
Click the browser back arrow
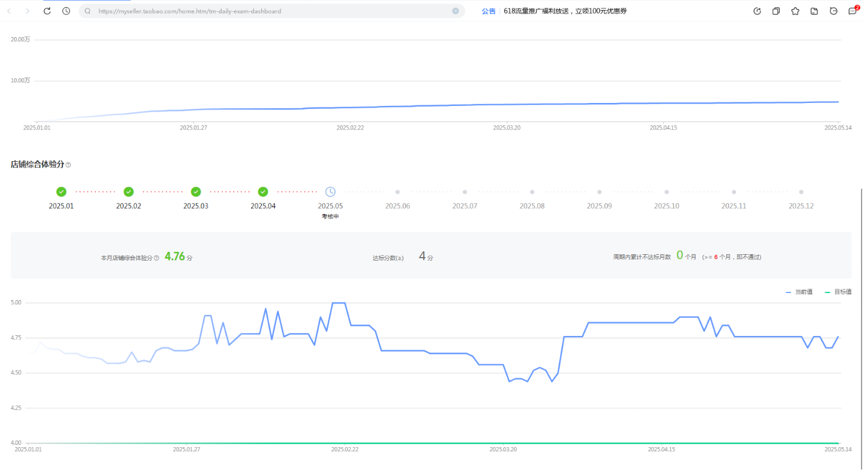click(x=9, y=11)
